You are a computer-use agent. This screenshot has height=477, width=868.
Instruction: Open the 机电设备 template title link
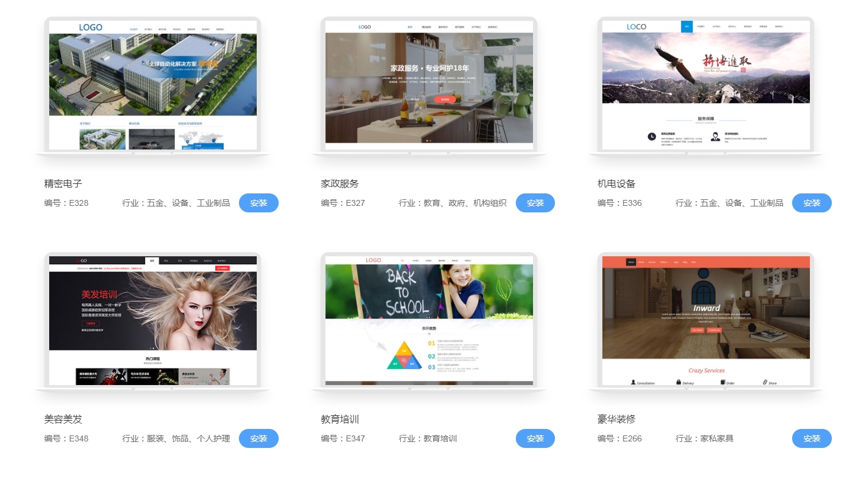click(616, 184)
